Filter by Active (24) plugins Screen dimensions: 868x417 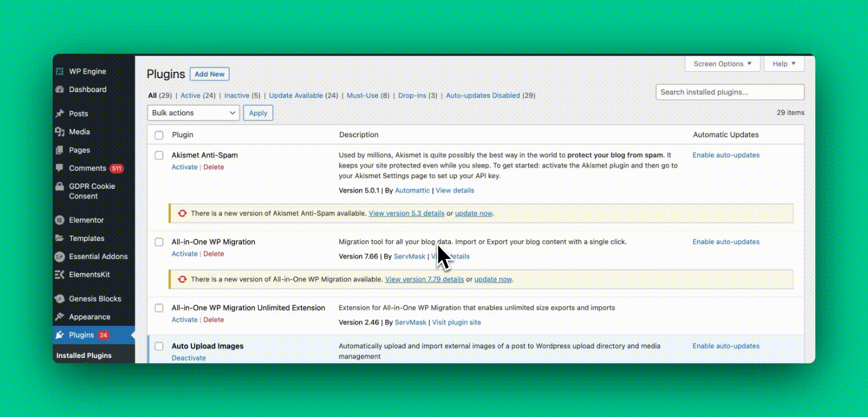coord(198,96)
